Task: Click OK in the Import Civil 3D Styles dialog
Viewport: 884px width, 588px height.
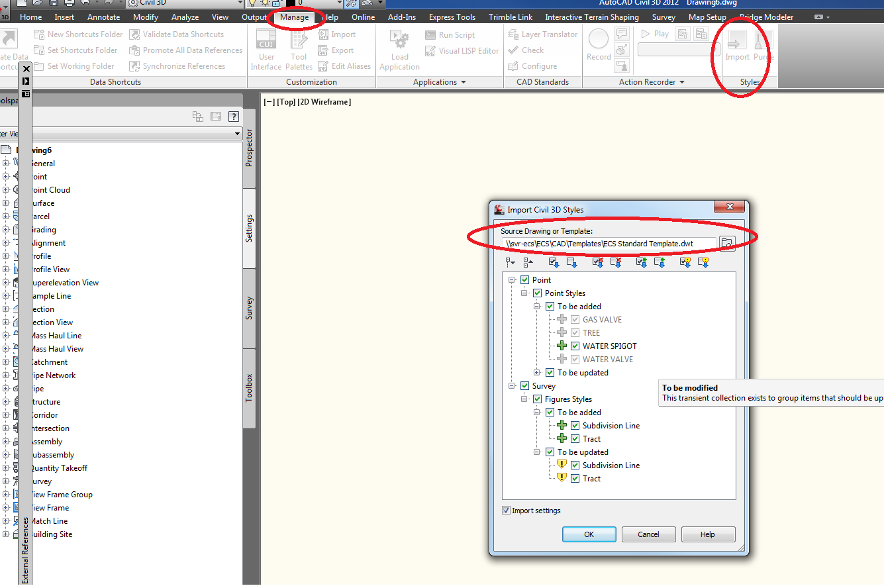Action: point(589,534)
